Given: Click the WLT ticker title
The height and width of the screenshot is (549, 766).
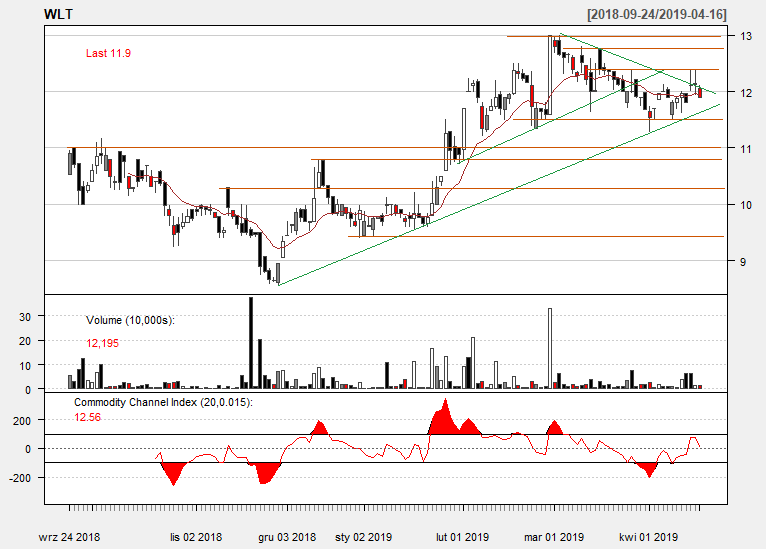Looking at the screenshot, I should (58, 14).
